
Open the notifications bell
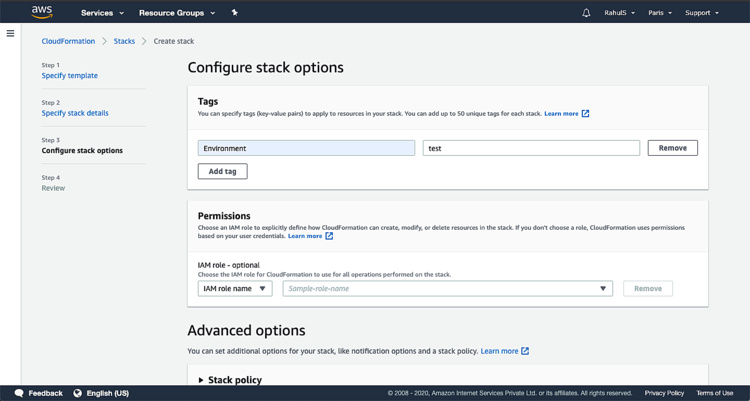point(586,13)
